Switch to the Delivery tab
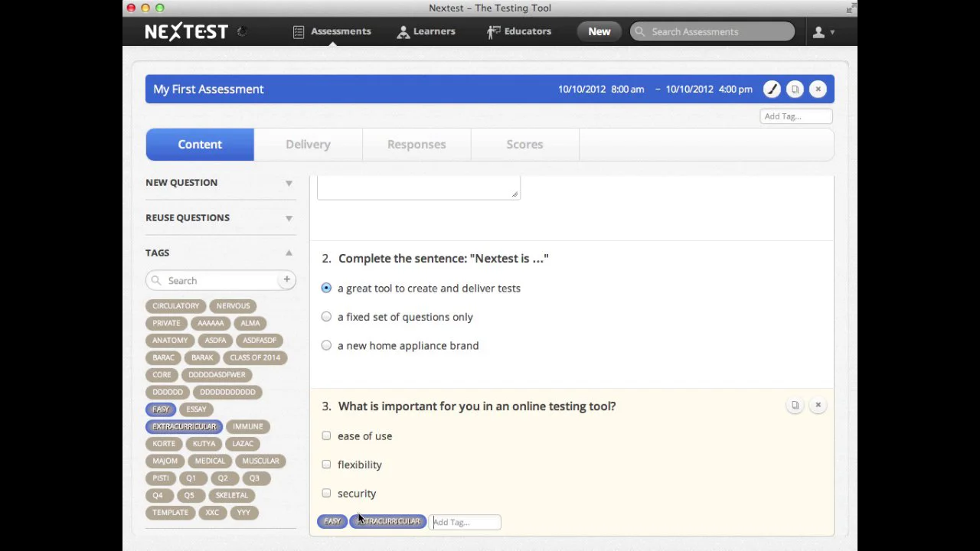Viewport: 980px width, 551px height. (308, 145)
